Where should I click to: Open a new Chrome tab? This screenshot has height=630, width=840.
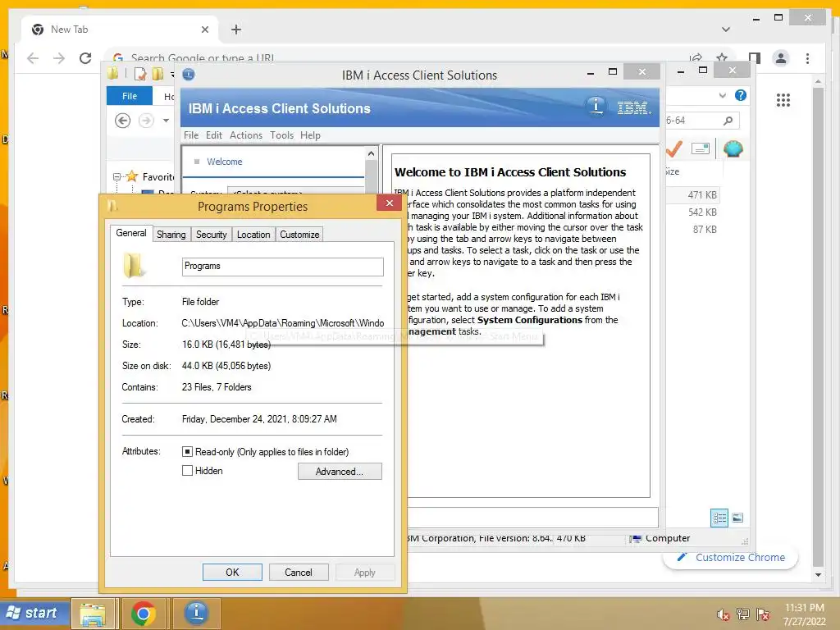[x=236, y=30]
